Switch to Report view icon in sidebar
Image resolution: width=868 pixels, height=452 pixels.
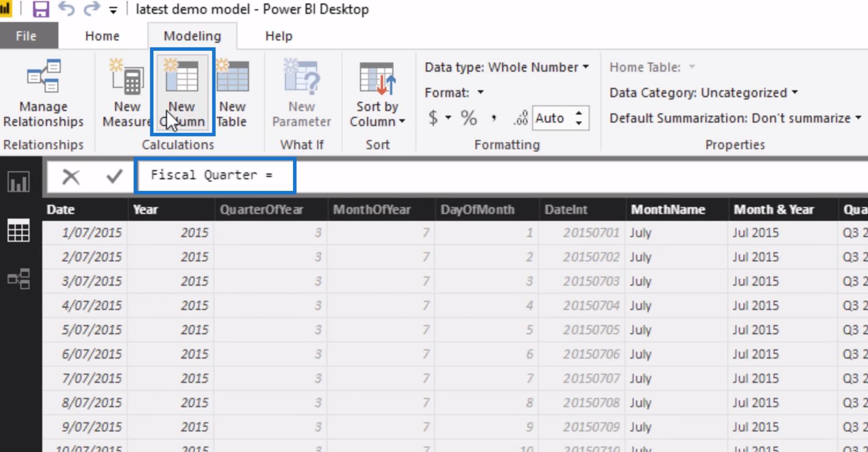click(19, 182)
